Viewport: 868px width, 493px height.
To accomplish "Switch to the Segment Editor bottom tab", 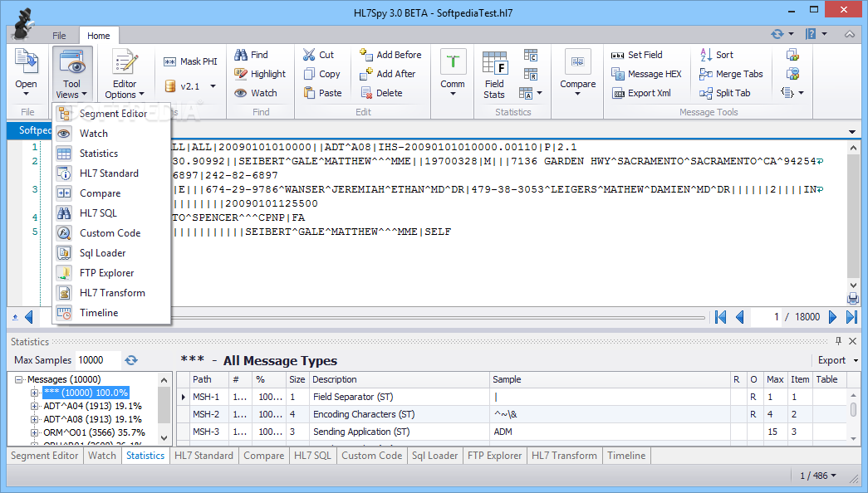I will click(44, 456).
